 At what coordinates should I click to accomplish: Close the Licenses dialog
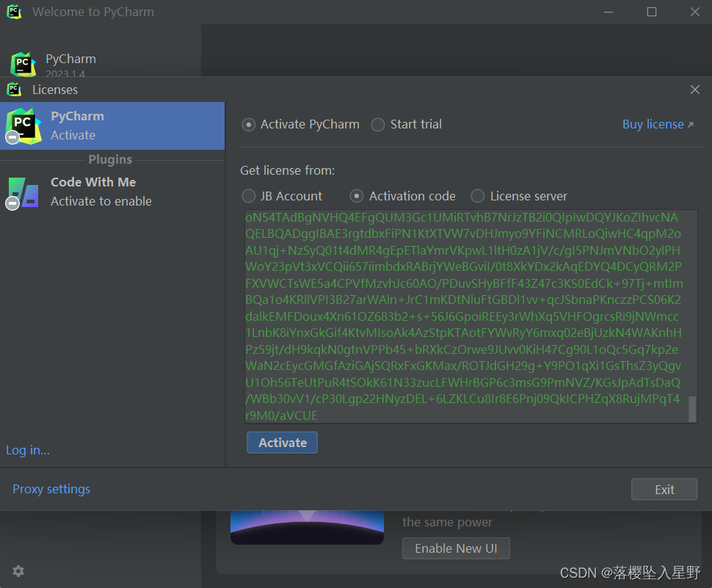(x=694, y=90)
